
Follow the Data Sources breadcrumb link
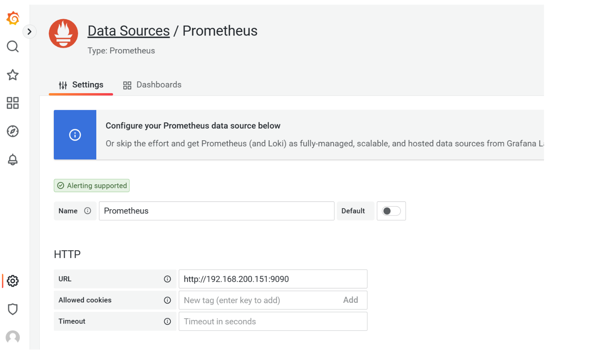coord(128,31)
